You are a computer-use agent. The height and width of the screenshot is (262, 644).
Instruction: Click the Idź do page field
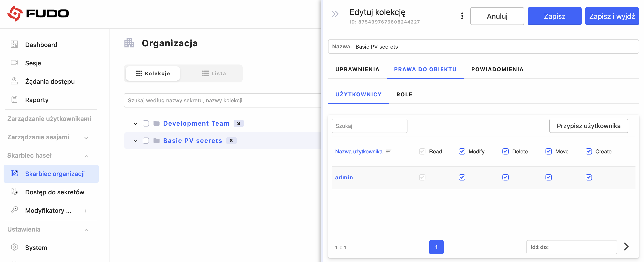pos(575,247)
